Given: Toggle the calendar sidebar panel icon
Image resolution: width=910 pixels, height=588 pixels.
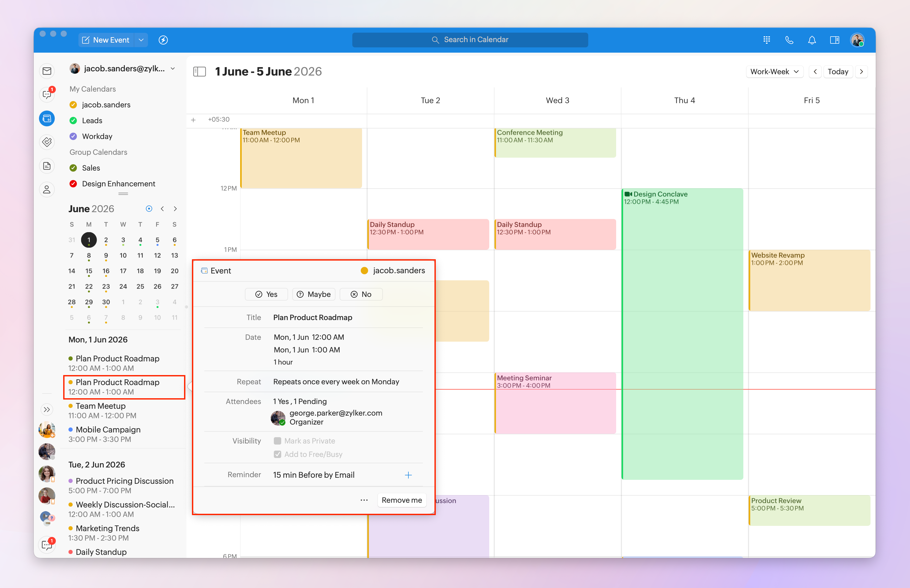Looking at the screenshot, I should pyautogui.click(x=199, y=71).
